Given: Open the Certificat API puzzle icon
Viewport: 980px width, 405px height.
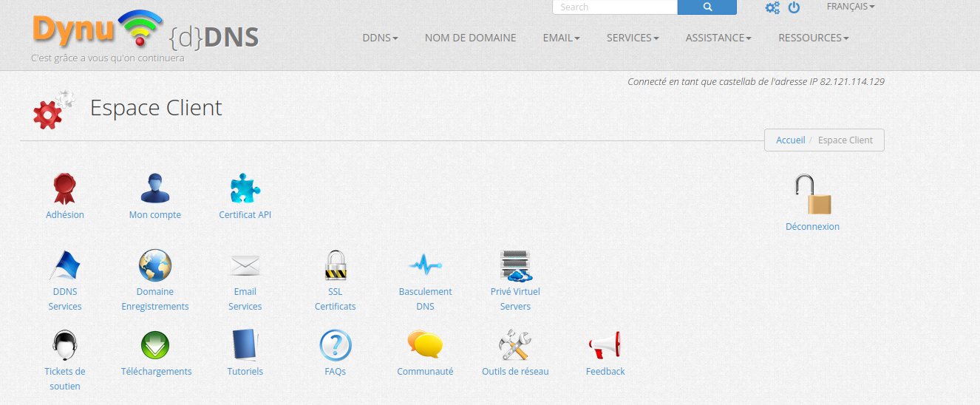Looking at the screenshot, I should coord(245,188).
